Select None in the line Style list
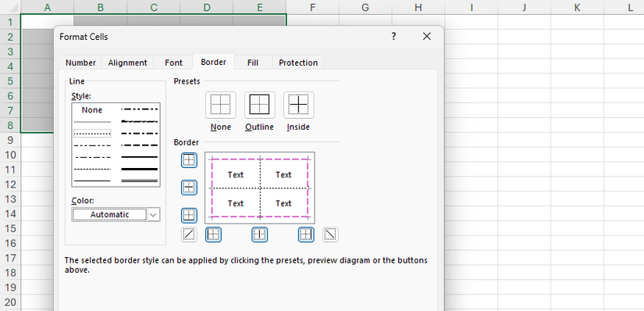 tap(92, 110)
